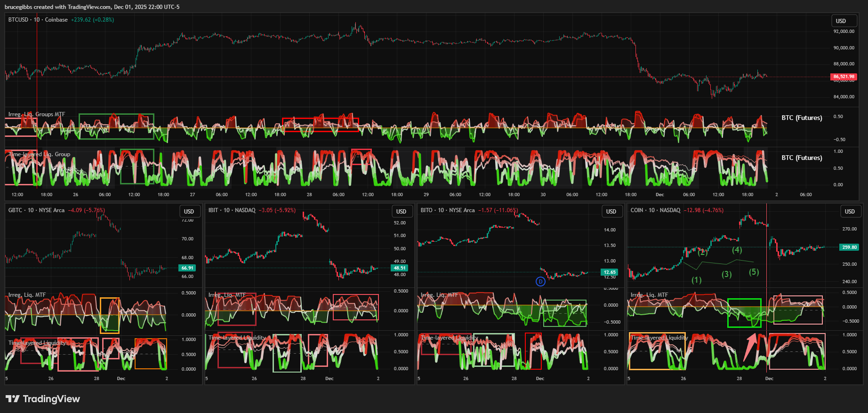This screenshot has width=868, height=413.
Task: Open the USD currency dropdown on IBIT chart
Action: [402, 212]
